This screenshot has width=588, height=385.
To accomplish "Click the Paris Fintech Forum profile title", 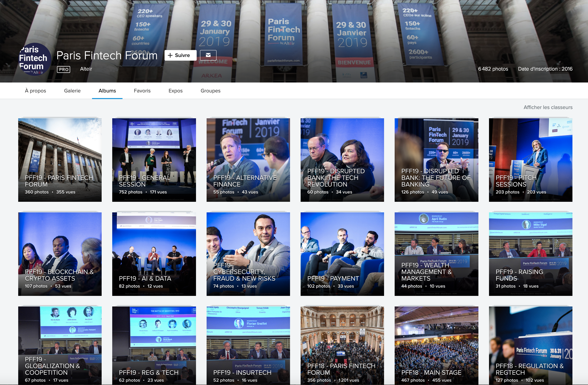I will click(107, 55).
